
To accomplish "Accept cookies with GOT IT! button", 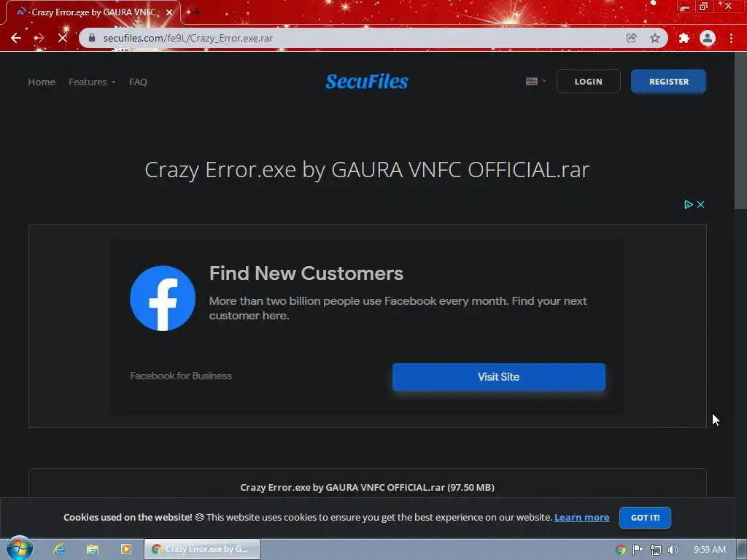I will tap(645, 518).
